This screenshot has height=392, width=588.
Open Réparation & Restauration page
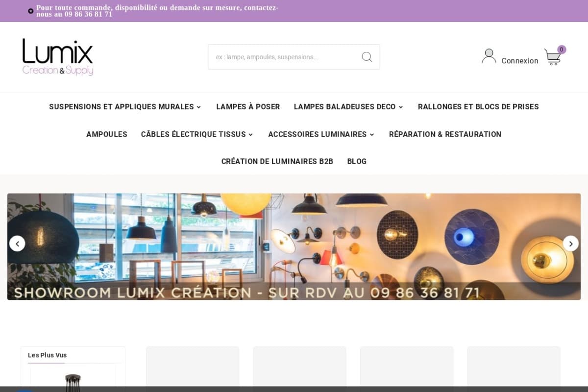[x=445, y=134]
